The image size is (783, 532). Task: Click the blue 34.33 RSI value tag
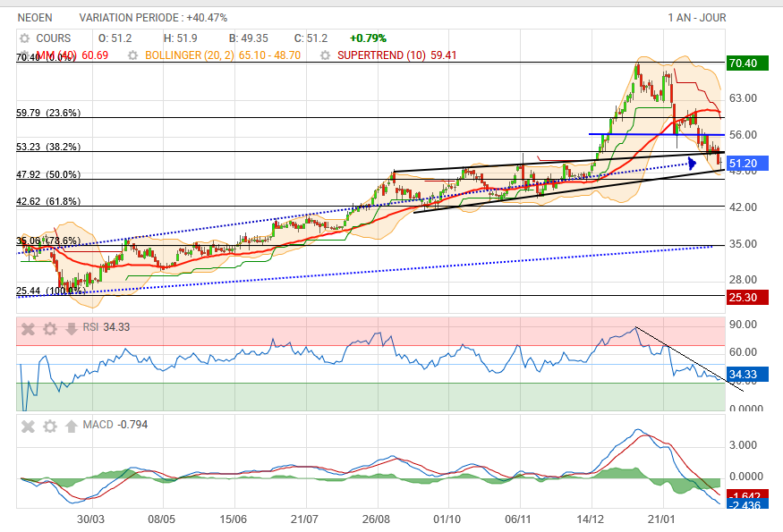[x=747, y=375]
